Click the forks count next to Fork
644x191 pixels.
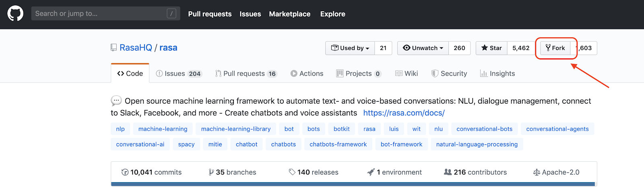[584, 48]
